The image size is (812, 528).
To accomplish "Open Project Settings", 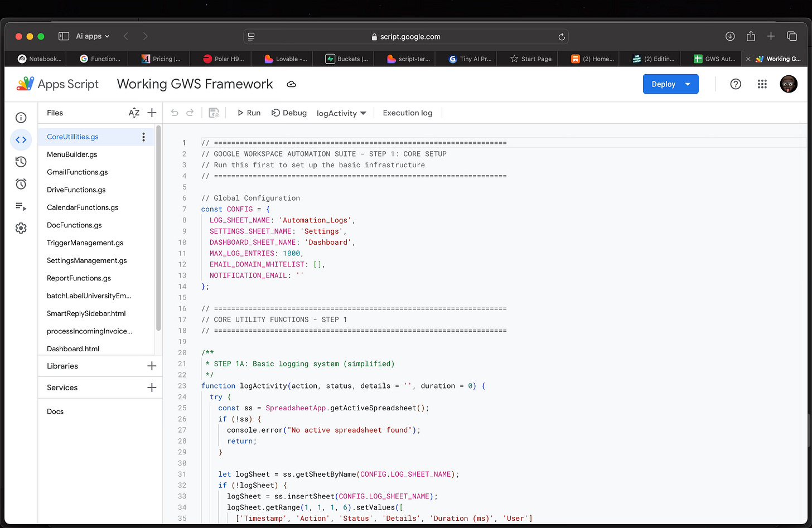I will click(21, 228).
